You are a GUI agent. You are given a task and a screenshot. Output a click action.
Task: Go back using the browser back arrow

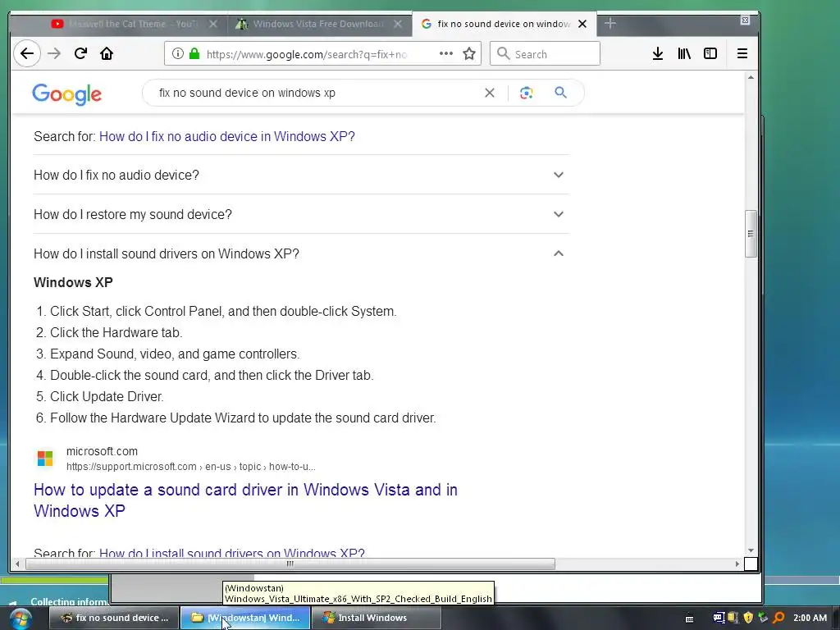click(x=27, y=53)
